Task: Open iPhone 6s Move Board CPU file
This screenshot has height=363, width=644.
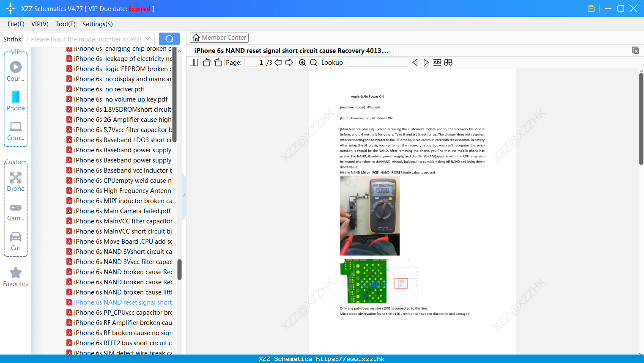Action: click(x=119, y=242)
